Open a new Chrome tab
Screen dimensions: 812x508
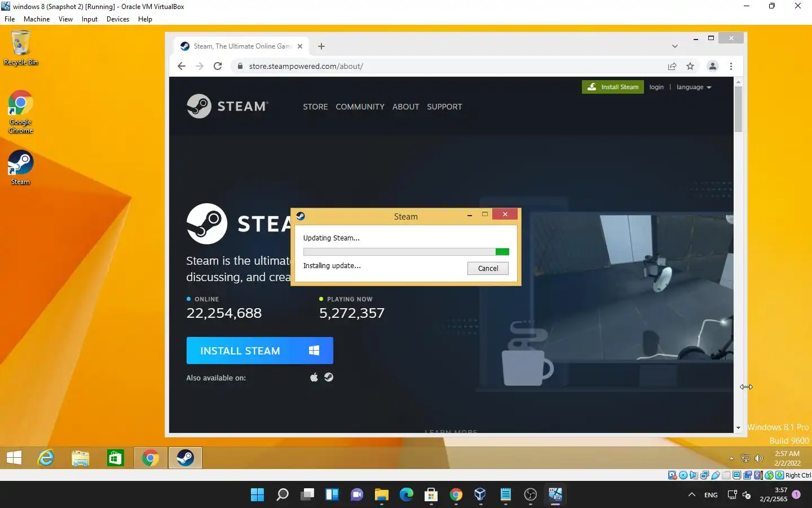(x=321, y=46)
